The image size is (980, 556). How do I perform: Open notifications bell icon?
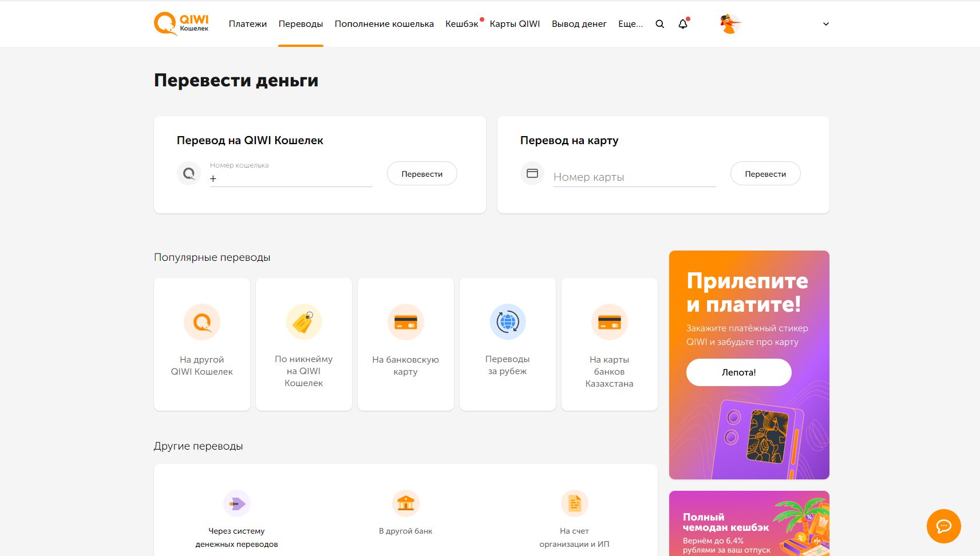point(683,24)
